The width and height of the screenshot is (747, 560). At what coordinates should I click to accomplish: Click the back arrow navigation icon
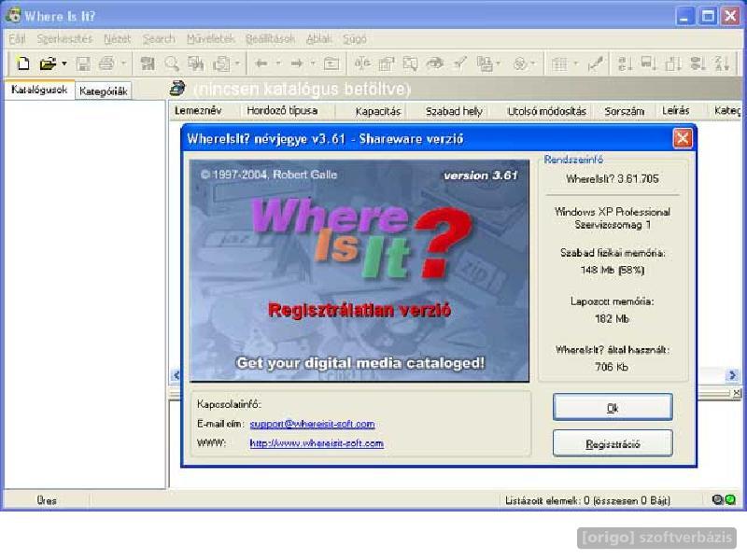coord(261,63)
